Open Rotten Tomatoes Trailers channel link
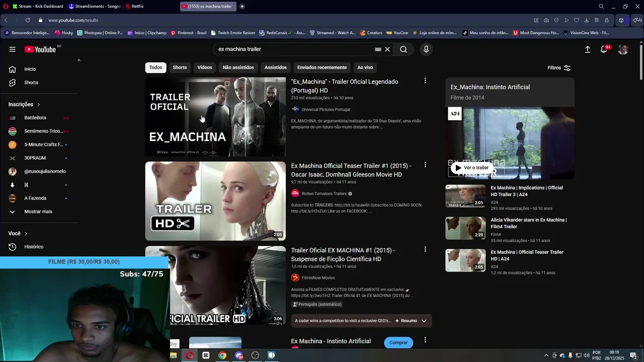The height and width of the screenshot is (362, 644). click(324, 194)
